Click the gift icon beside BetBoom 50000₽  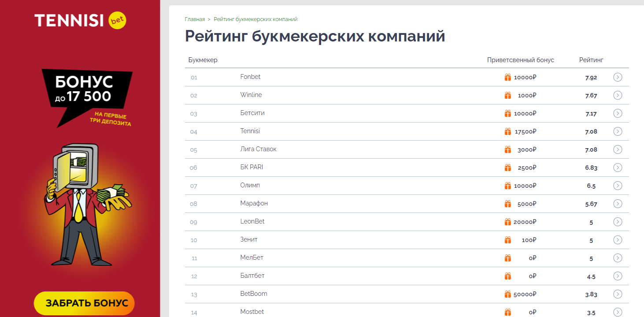pos(508,294)
